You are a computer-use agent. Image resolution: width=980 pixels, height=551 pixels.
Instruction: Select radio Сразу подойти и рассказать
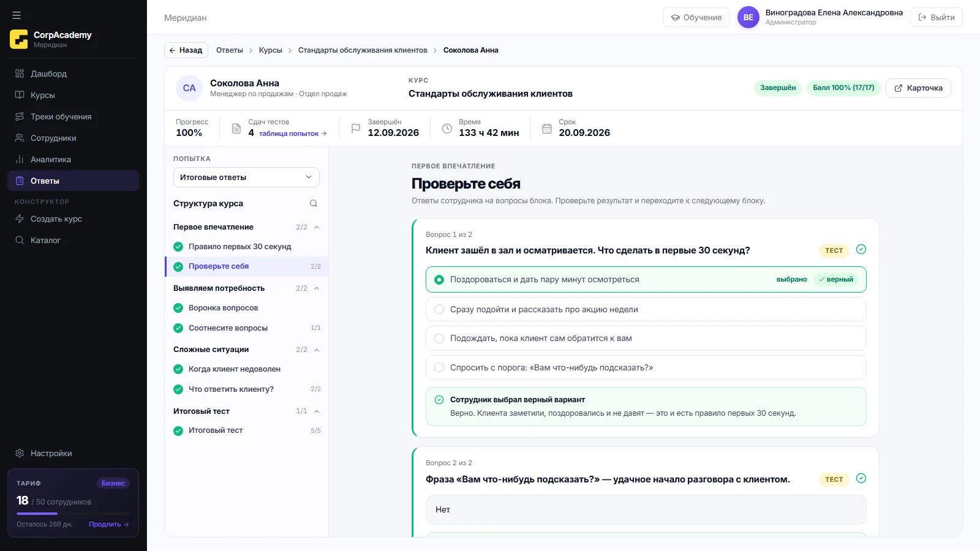[439, 309]
